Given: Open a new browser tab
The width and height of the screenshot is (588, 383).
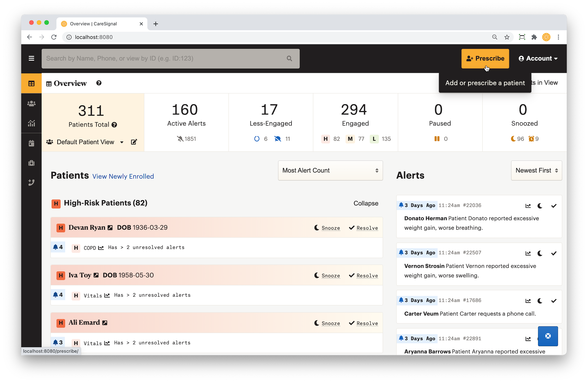Looking at the screenshot, I should 156,24.
